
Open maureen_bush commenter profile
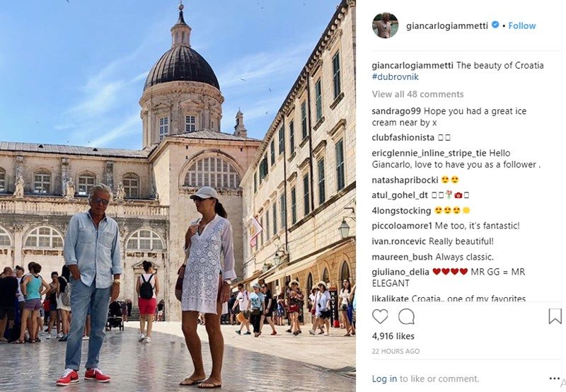(x=402, y=257)
